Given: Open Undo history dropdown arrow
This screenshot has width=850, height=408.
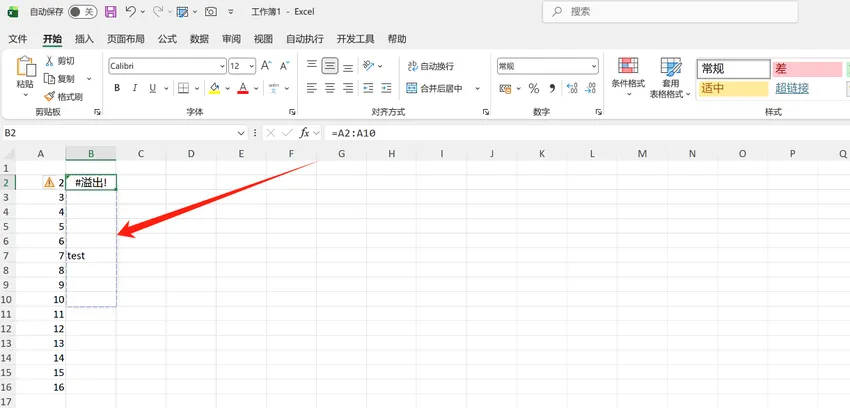Looking at the screenshot, I should (143, 11).
